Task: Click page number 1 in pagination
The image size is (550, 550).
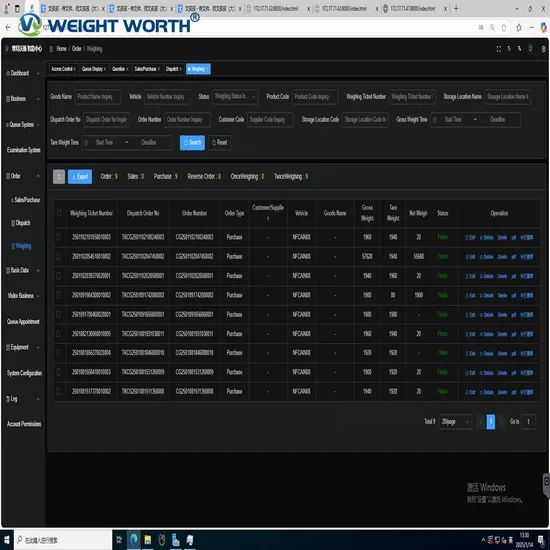Action: click(491, 422)
